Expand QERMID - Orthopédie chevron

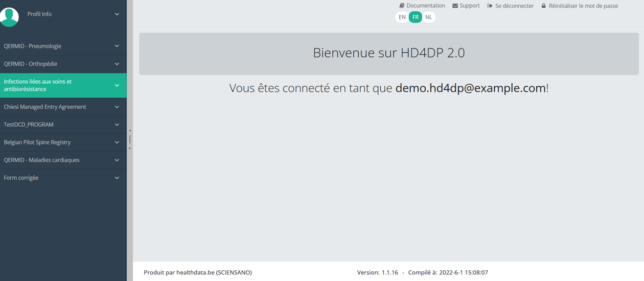tap(117, 64)
